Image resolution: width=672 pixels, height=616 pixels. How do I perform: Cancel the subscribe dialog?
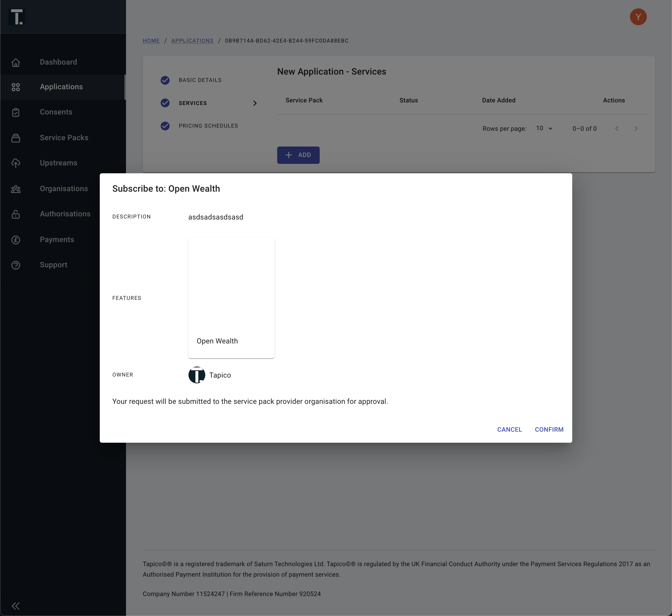point(509,430)
